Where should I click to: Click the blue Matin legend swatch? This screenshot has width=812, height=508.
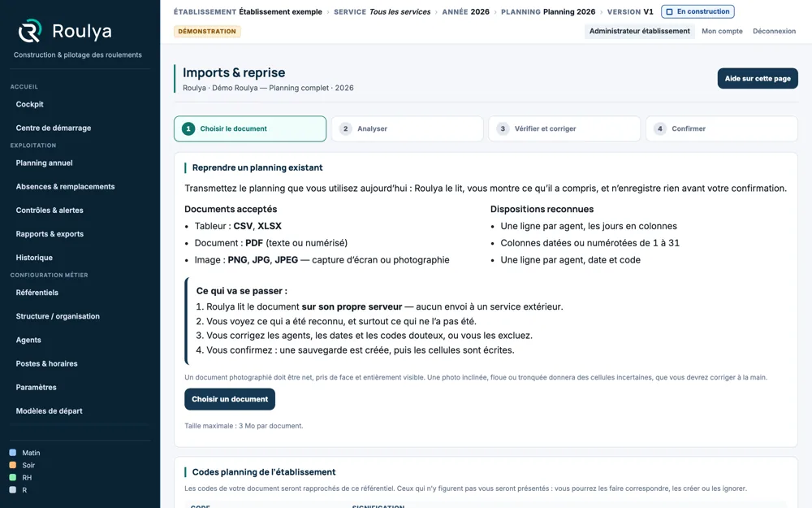(x=13, y=453)
